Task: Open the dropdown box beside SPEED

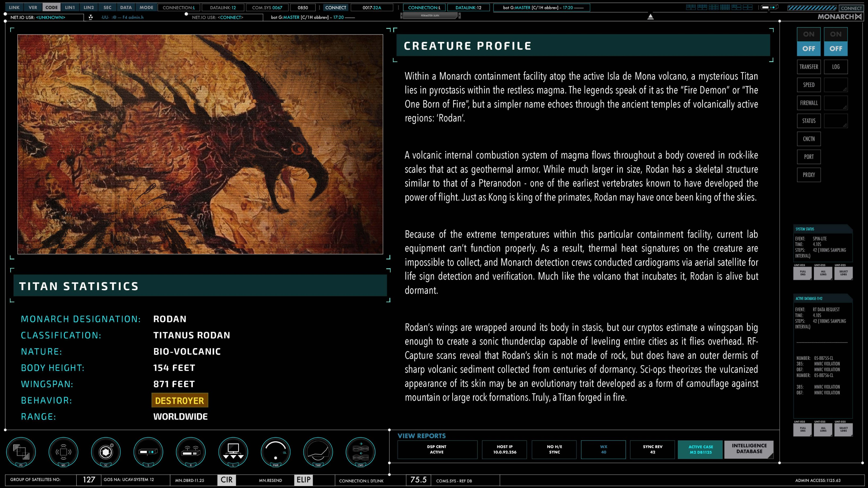Action: click(x=836, y=85)
